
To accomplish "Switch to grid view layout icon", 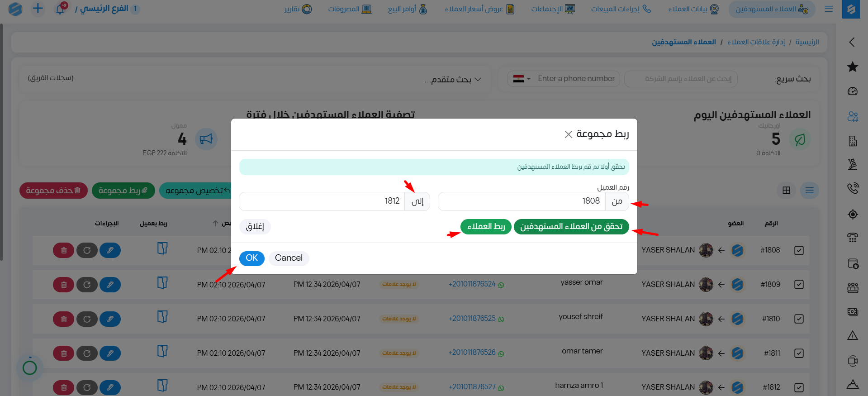I will pos(786,191).
